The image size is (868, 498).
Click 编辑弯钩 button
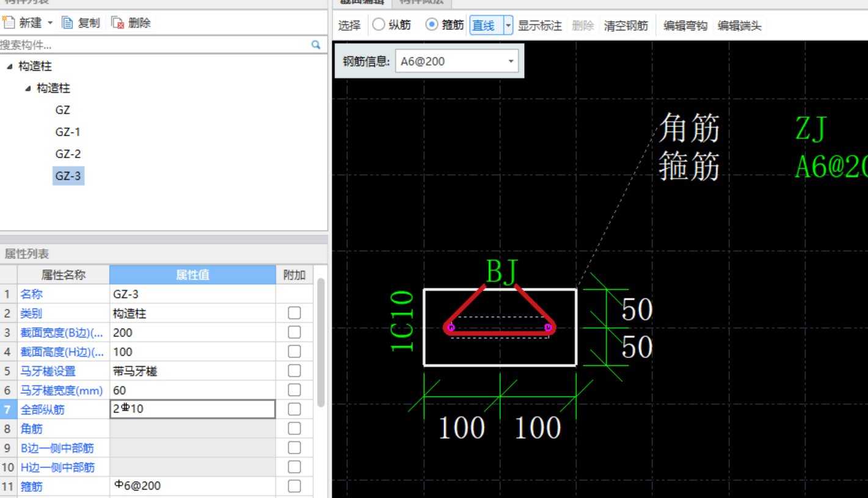(x=685, y=26)
